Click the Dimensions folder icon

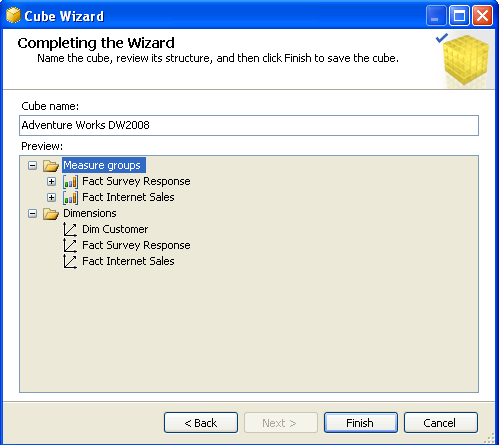coord(51,213)
